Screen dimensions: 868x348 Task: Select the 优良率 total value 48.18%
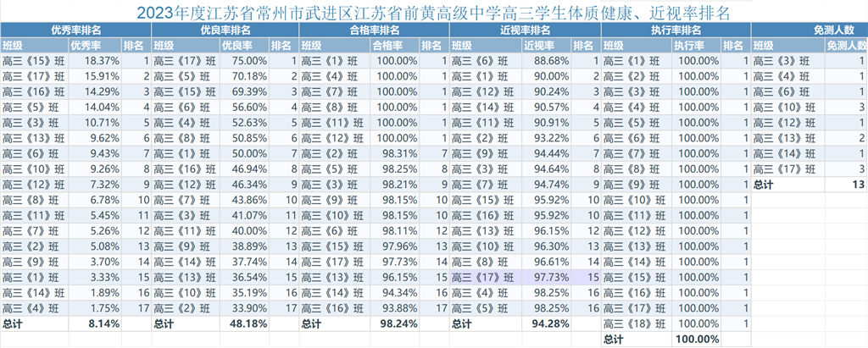click(244, 323)
